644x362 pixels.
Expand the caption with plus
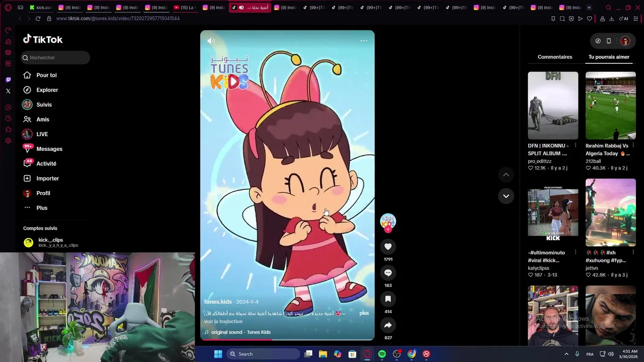[x=364, y=313]
